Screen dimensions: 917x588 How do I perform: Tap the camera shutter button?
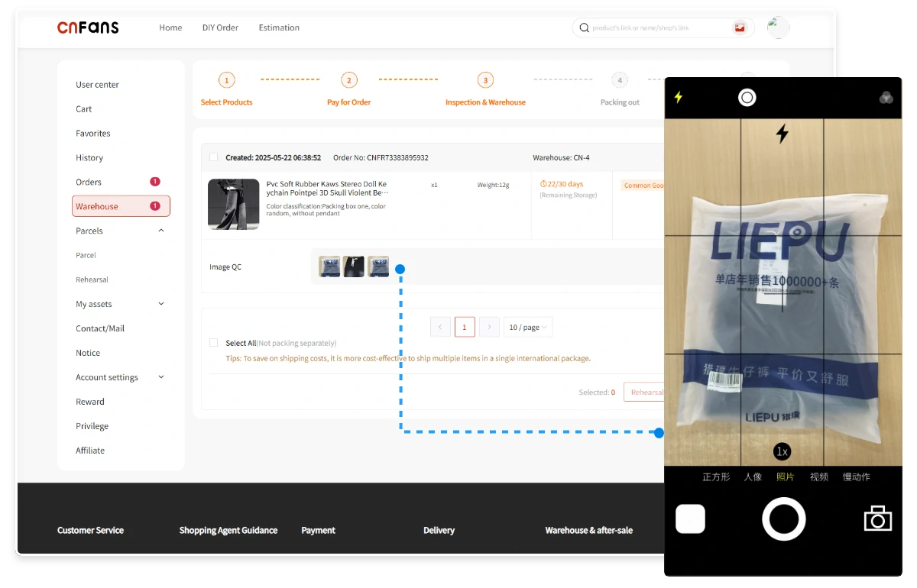[x=784, y=519]
